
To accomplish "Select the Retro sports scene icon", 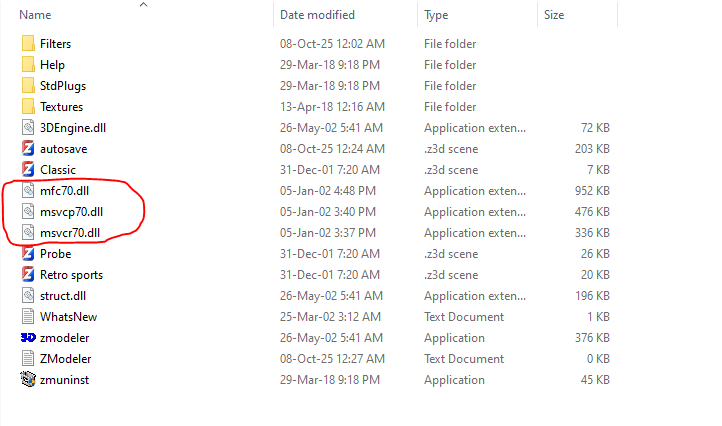I will tap(28, 275).
